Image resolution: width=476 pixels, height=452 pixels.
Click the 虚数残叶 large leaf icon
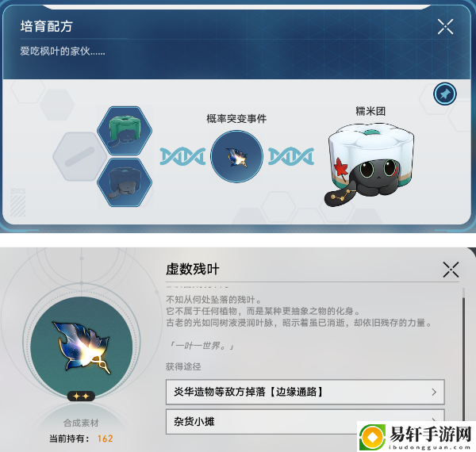point(82,347)
